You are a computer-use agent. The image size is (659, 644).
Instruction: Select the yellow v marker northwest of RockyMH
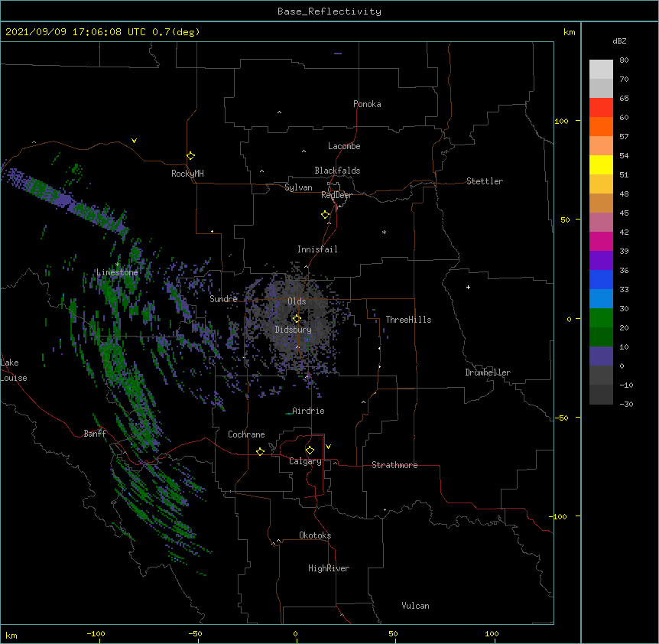134,141
